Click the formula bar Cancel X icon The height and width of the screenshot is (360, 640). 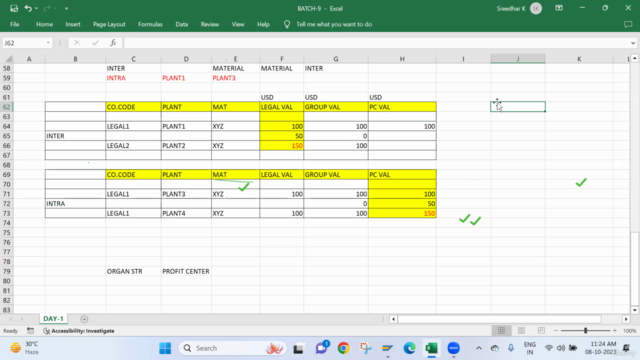pos(77,43)
